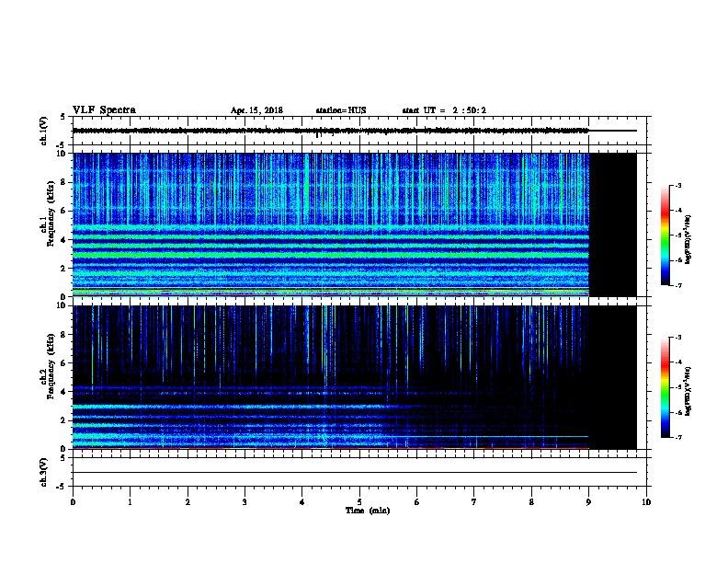Click the "3" minute tick label

pyautogui.click(x=245, y=502)
